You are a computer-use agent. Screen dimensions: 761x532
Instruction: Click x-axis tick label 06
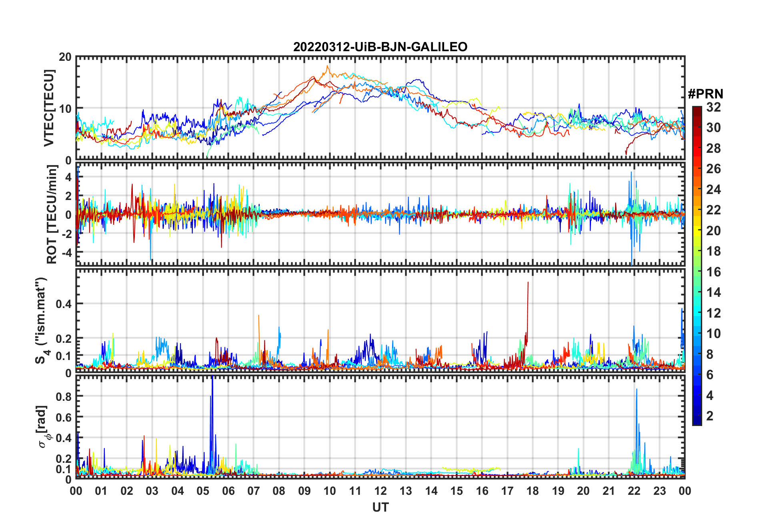click(x=228, y=491)
